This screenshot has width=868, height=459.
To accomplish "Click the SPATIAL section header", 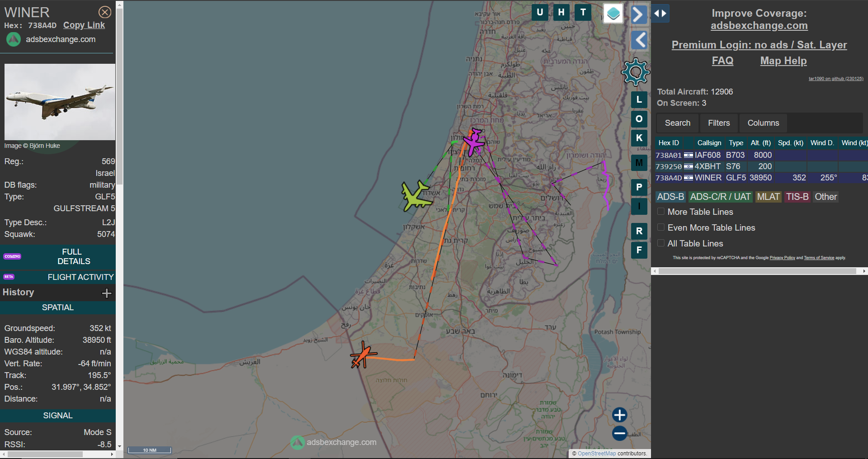I will (58, 308).
